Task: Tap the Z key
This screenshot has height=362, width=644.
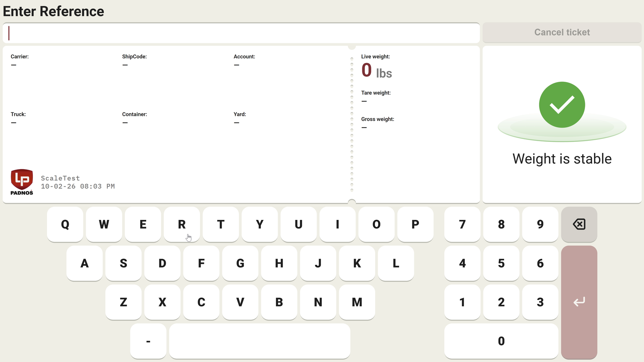Action: click(x=123, y=302)
